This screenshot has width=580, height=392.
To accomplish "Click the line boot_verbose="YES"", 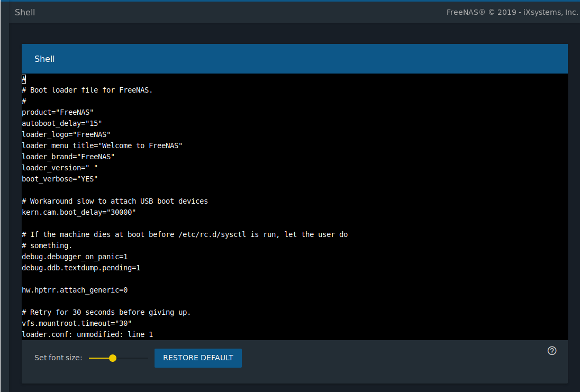I will click(60, 179).
